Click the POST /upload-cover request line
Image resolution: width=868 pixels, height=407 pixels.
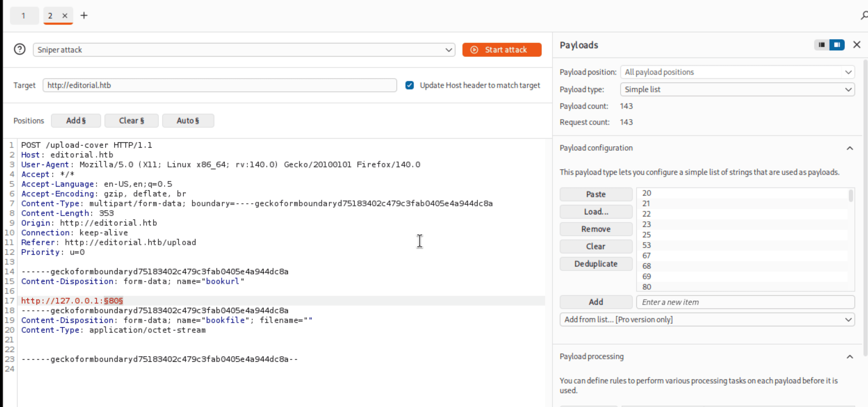click(x=87, y=145)
